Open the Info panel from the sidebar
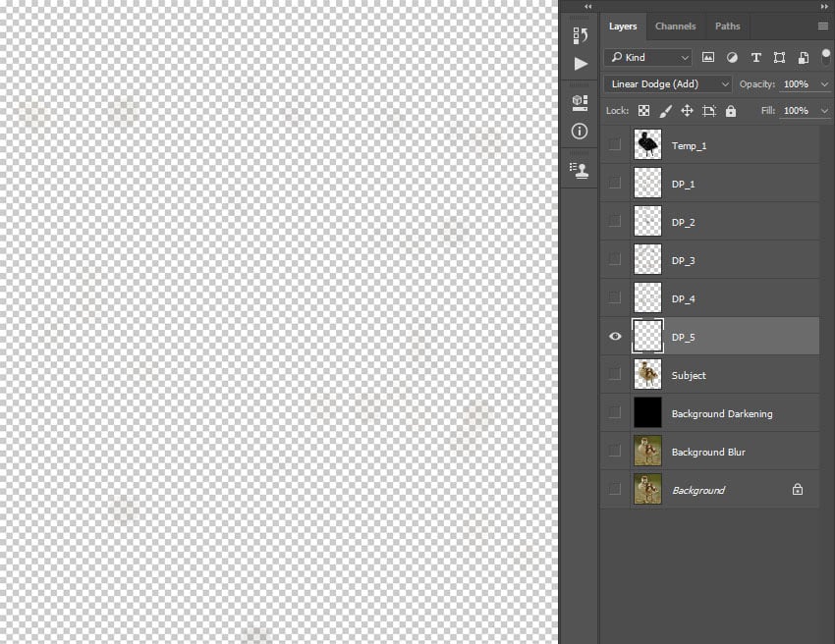 pos(580,131)
